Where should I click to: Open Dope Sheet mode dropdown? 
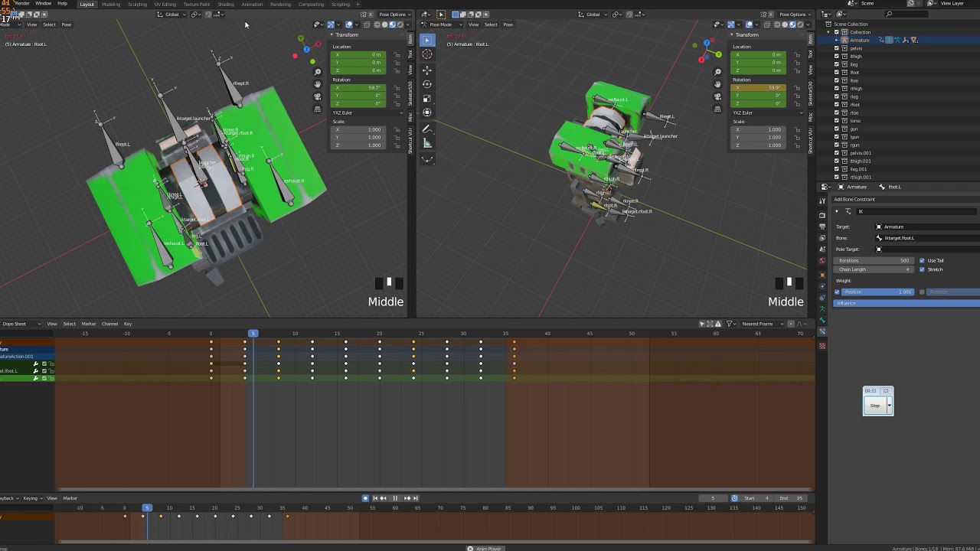pos(21,324)
